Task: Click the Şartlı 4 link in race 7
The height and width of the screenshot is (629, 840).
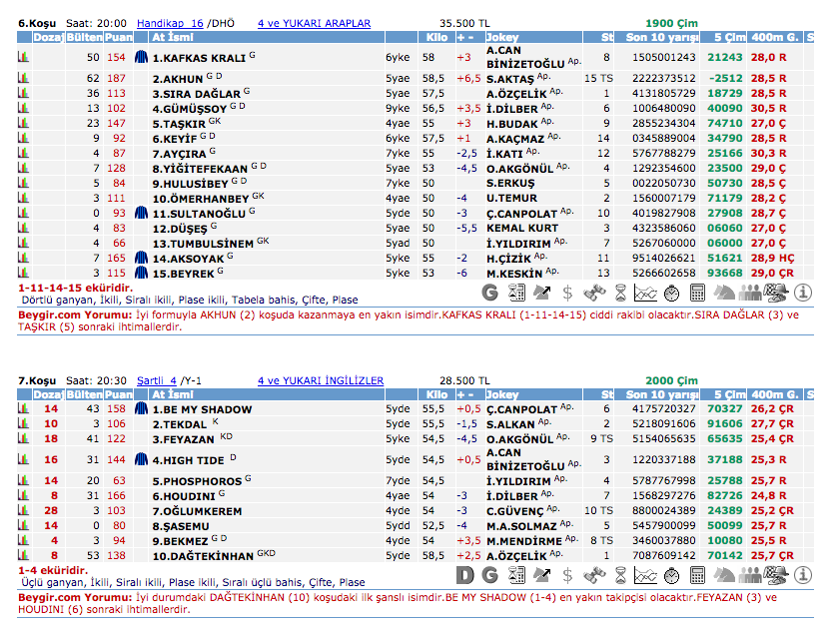Action: (x=156, y=380)
